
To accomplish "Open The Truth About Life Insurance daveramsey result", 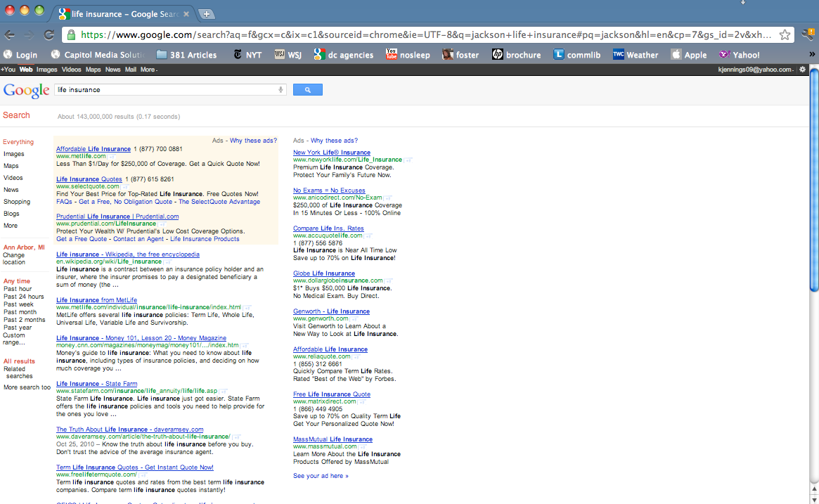I will 130,429.
